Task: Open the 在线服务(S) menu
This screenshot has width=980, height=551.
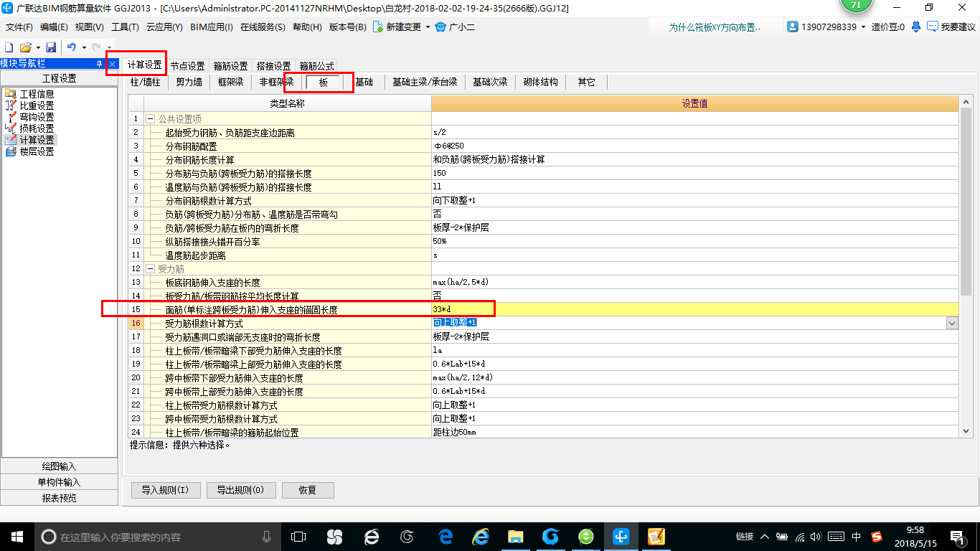Action: (x=263, y=27)
